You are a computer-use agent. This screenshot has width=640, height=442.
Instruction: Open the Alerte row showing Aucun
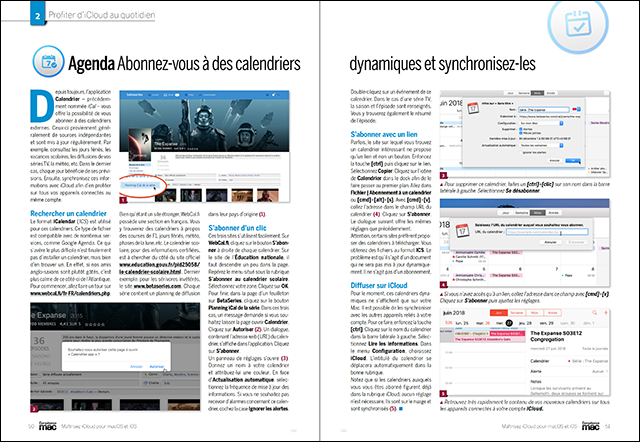(x=569, y=371)
